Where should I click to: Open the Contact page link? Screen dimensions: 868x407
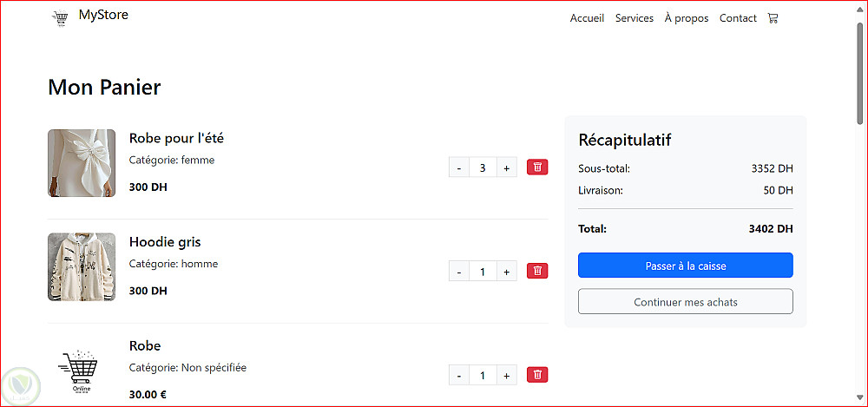[x=738, y=18]
